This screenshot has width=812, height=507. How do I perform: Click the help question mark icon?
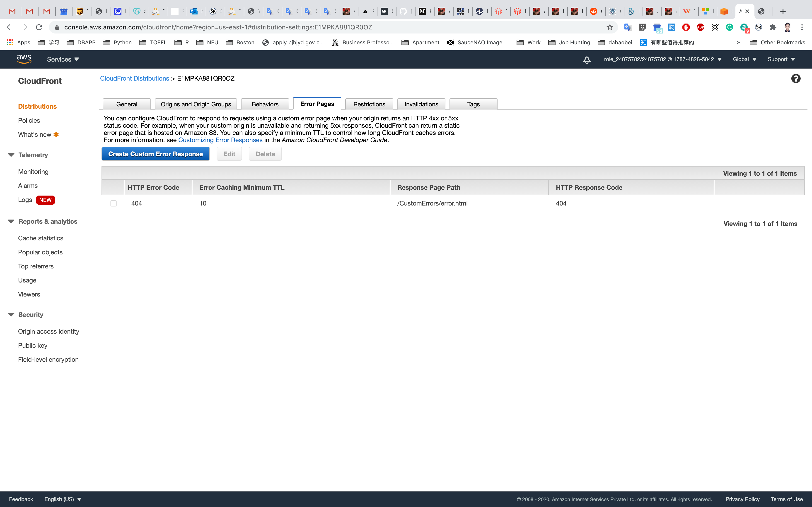[795, 79]
